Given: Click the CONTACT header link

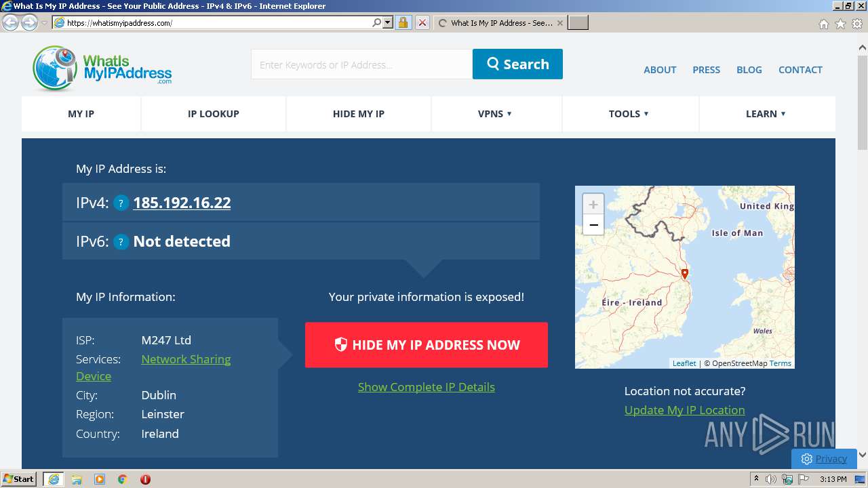Looking at the screenshot, I should [800, 70].
